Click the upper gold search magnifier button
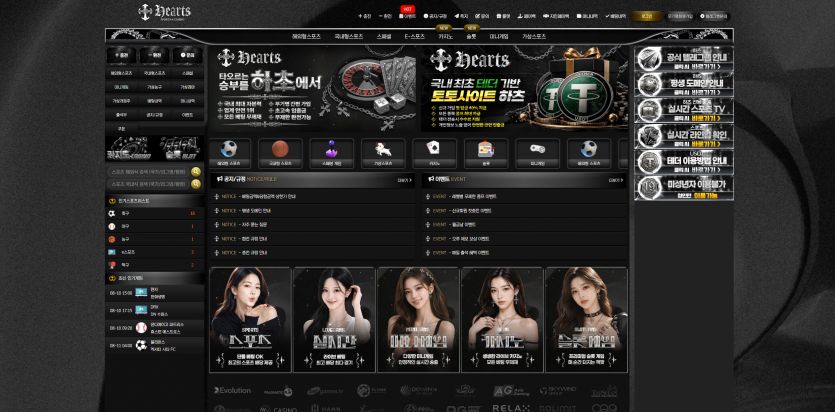Screen dimensions: 835x412 pos(196,171)
